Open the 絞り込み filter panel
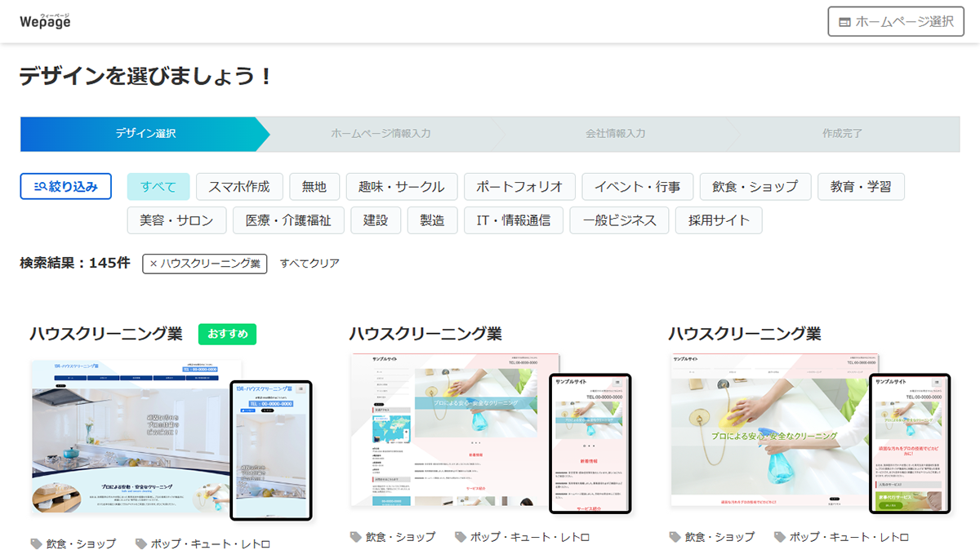The height and width of the screenshot is (550, 980). [65, 186]
